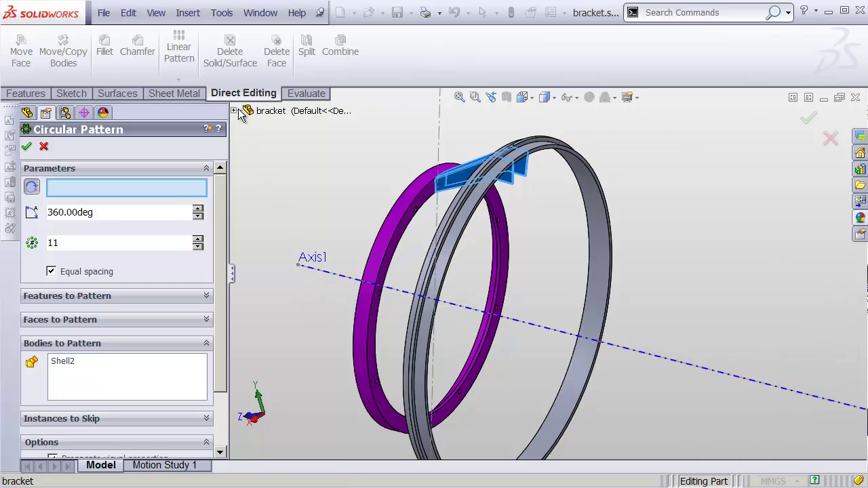Click the PropertyManager help question mark
This screenshot has height=488, width=868.
[219, 129]
